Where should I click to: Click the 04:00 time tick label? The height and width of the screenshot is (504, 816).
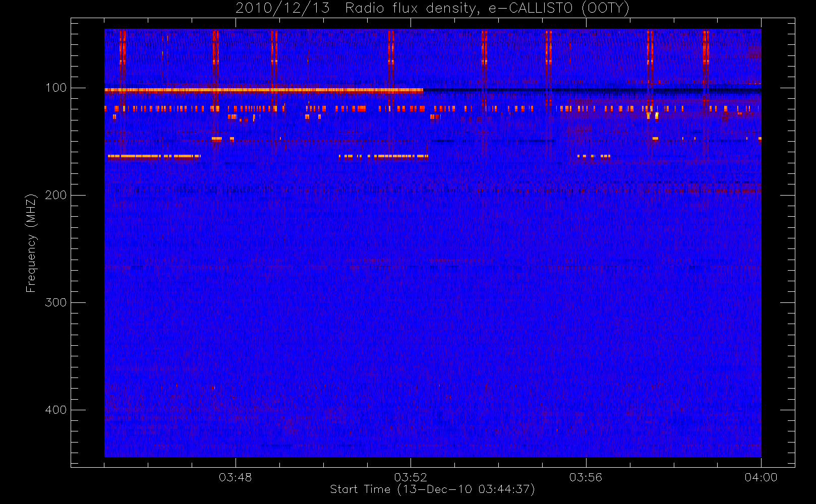click(761, 477)
